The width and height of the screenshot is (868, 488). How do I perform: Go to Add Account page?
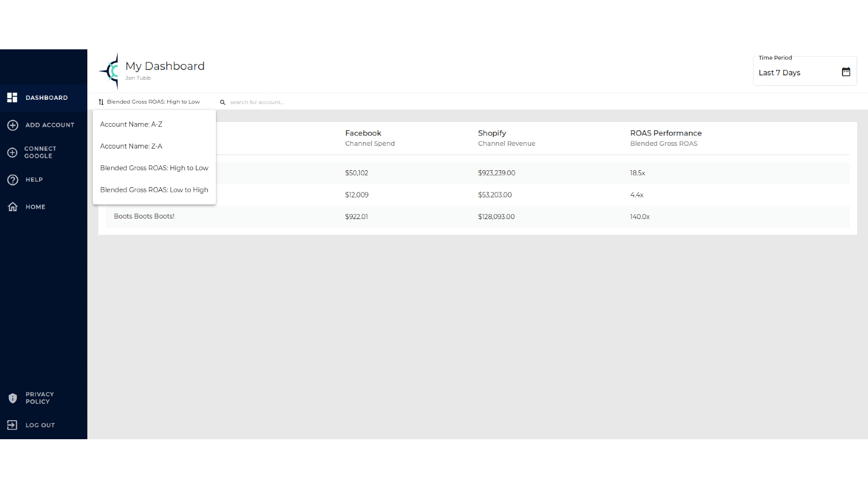[x=43, y=125]
